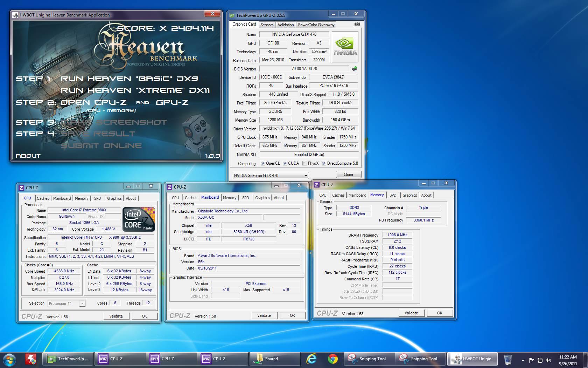This screenshot has width=588, height=368.
Task: Switch to the Sensors tab in GPU-Z
Action: pos(267,25)
